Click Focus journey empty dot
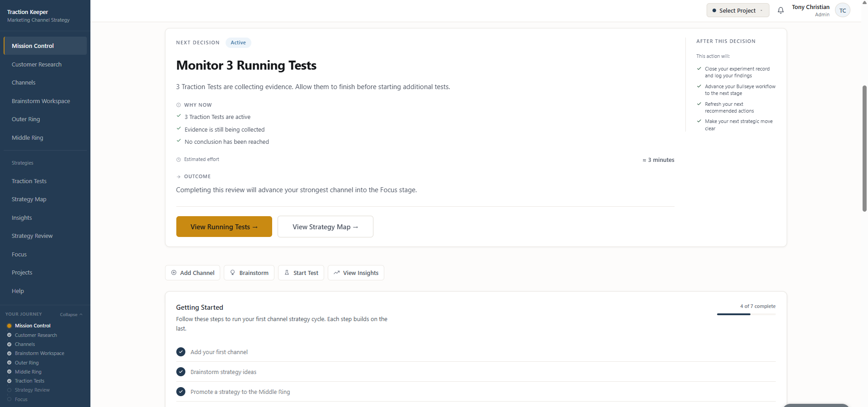The width and height of the screenshot is (868, 407). click(x=9, y=399)
